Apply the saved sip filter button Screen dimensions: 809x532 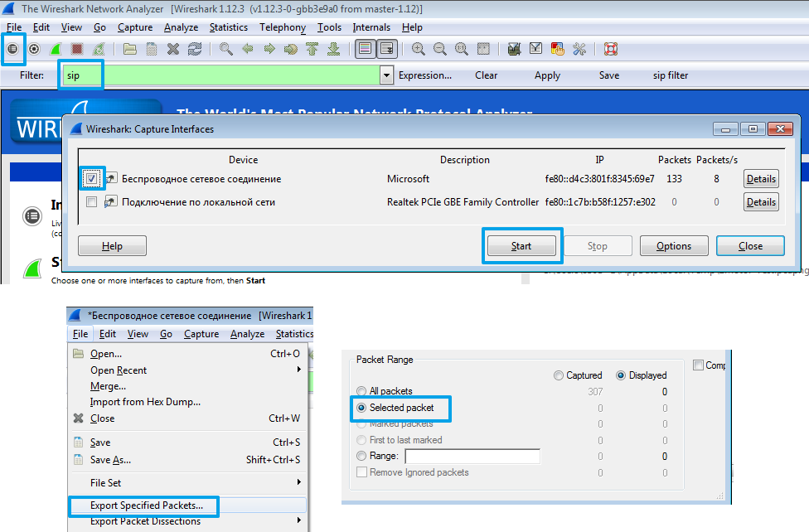671,75
